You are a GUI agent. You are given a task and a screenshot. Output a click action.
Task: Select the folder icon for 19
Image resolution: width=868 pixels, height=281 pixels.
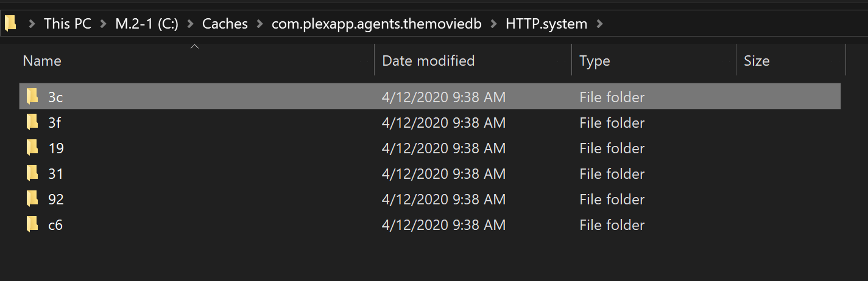tap(32, 148)
